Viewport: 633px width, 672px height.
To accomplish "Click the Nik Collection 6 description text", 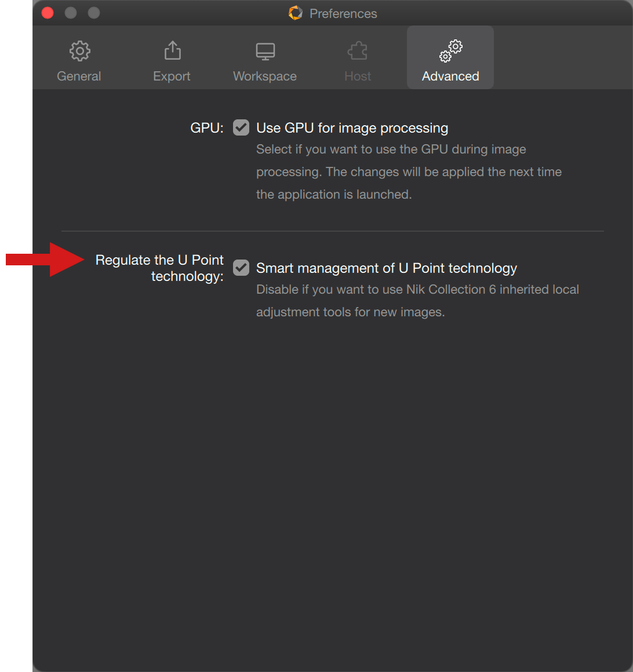I will 417,301.
